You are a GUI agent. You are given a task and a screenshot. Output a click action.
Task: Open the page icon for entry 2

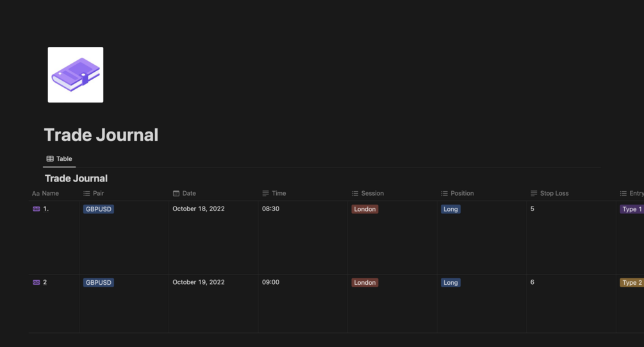tap(37, 282)
